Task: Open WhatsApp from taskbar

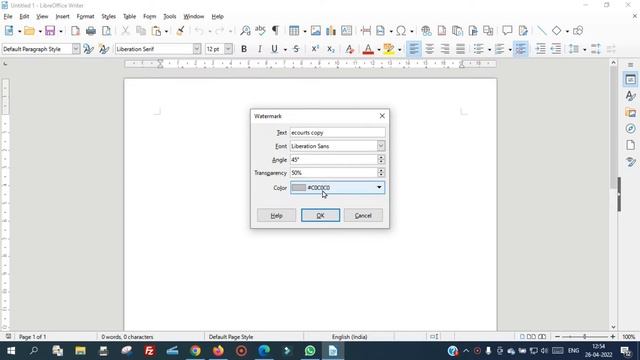Action: click(x=310, y=351)
